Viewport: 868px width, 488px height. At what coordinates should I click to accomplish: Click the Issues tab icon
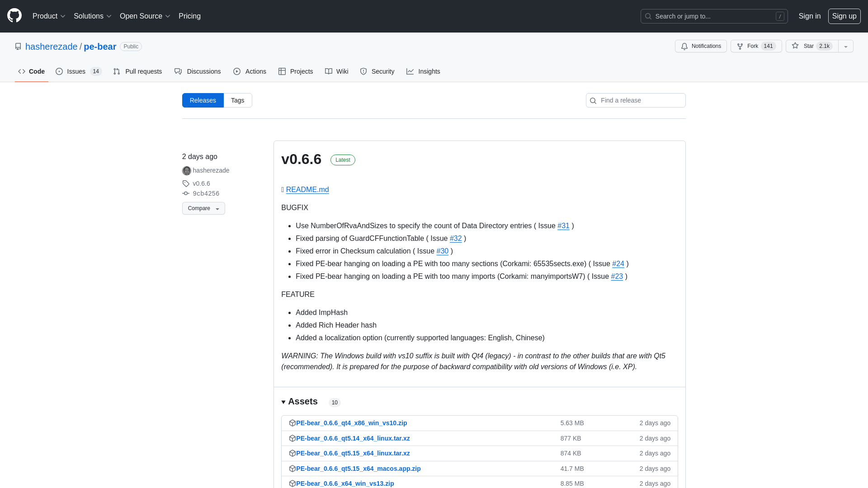59,71
